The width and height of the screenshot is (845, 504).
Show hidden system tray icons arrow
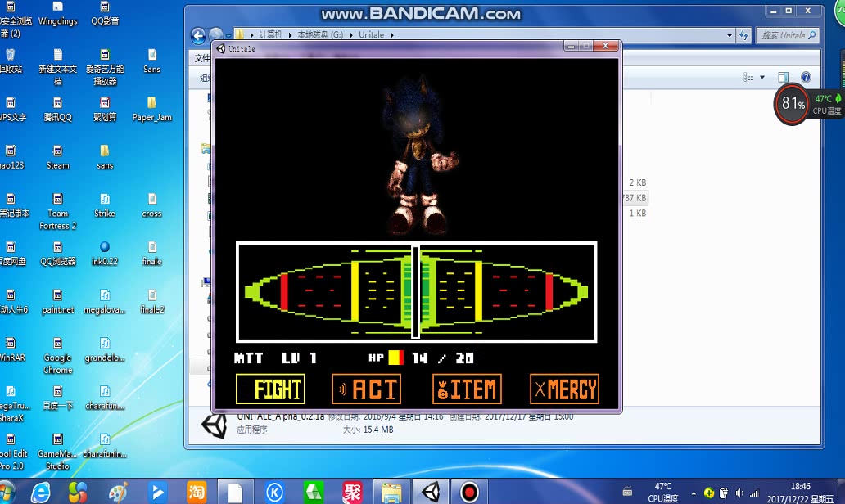tap(694, 493)
